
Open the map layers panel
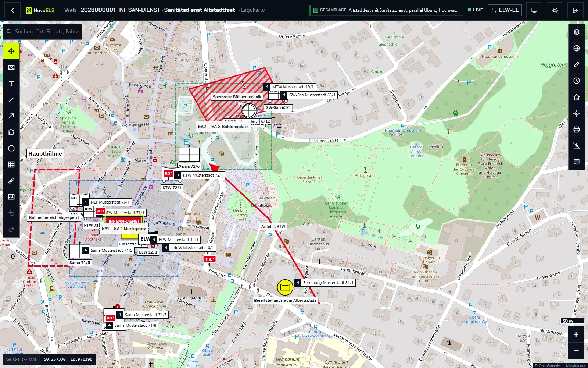[577, 32]
